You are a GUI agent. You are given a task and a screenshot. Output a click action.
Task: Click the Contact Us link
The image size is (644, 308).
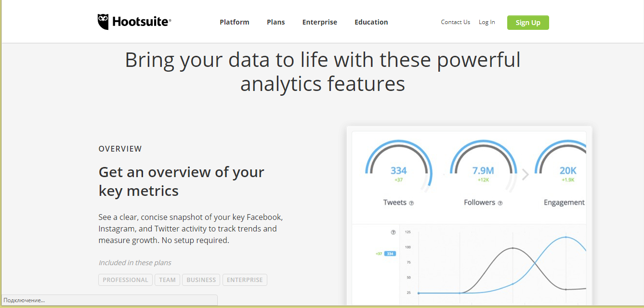(455, 22)
